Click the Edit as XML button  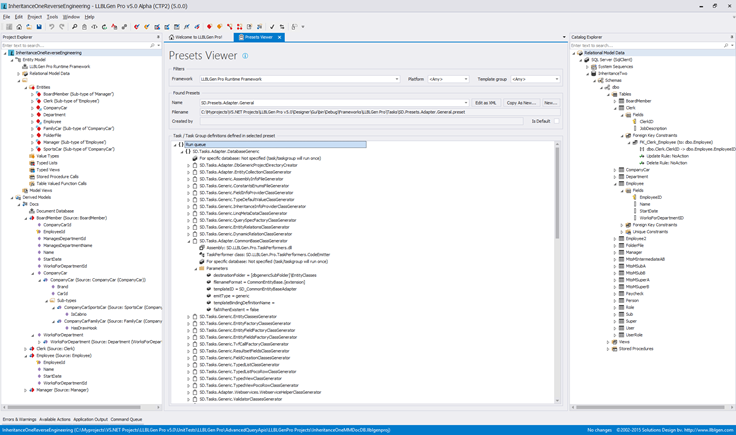point(485,103)
